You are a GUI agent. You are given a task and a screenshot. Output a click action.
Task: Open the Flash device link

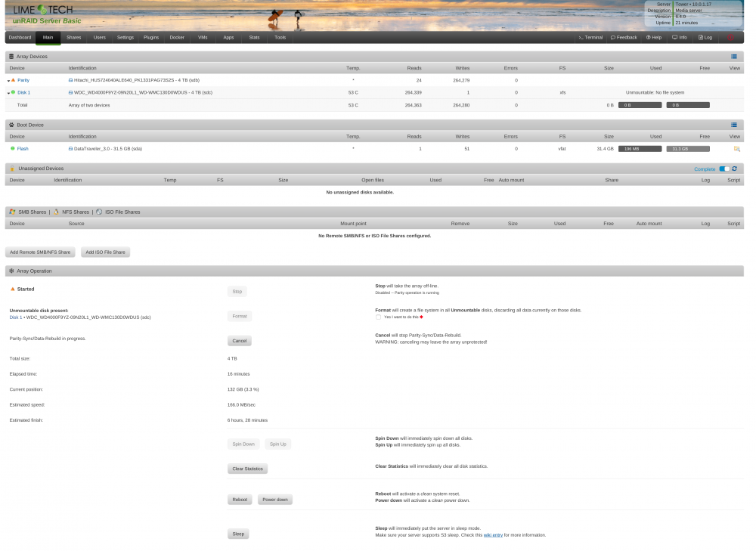point(23,148)
